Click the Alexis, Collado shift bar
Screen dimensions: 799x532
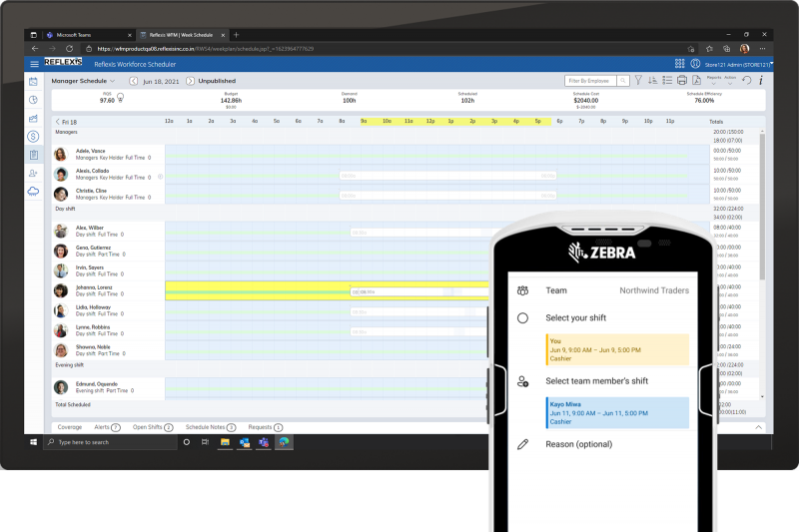click(x=448, y=176)
